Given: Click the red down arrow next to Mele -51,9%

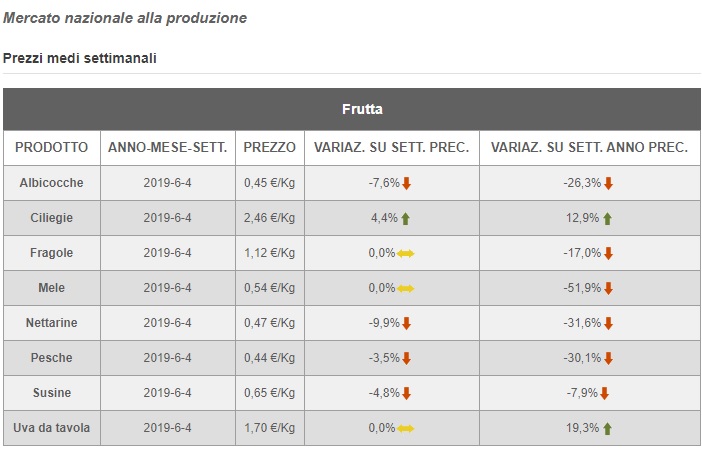Looking at the screenshot, I should (608, 288).
